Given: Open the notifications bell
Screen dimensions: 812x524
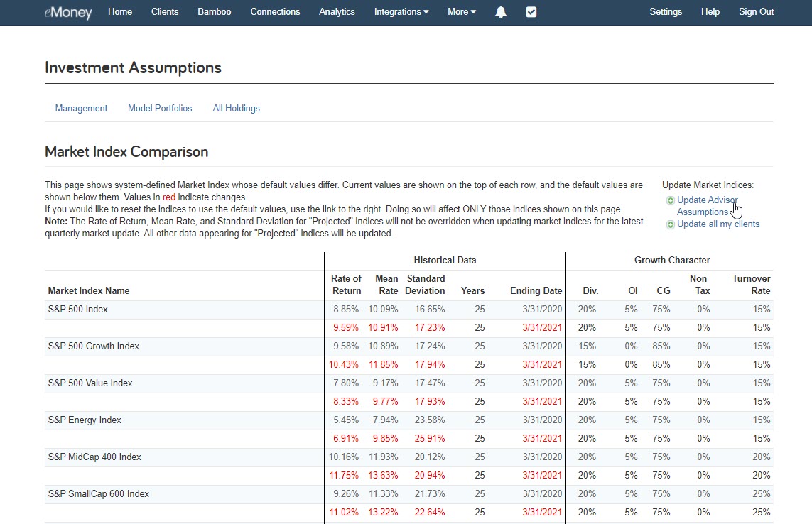Looking at the screenshot, I should tap(501, 12).
